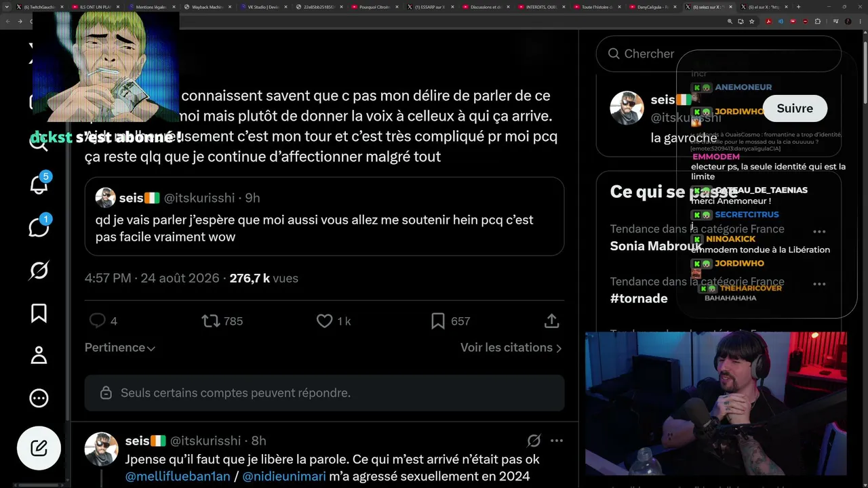Open Bookmarks from the X sidebar

click(39, 313)
